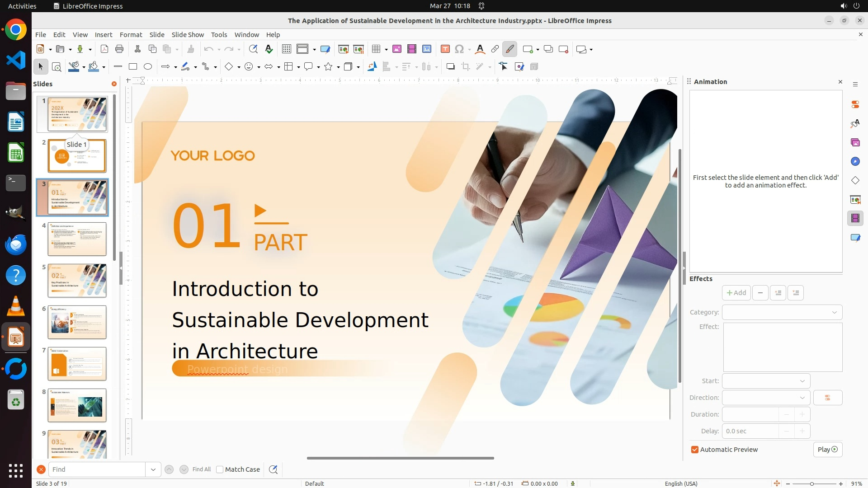The height and width of the screenshot is (488, 868).
Task: Enable the Match Case checkbox
Action: point(220,469)
